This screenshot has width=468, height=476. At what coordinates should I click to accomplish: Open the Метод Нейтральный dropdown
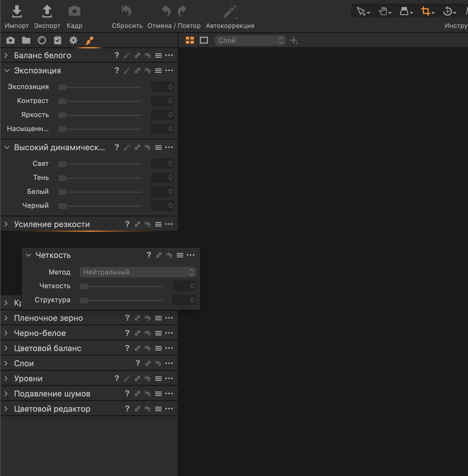138,272
